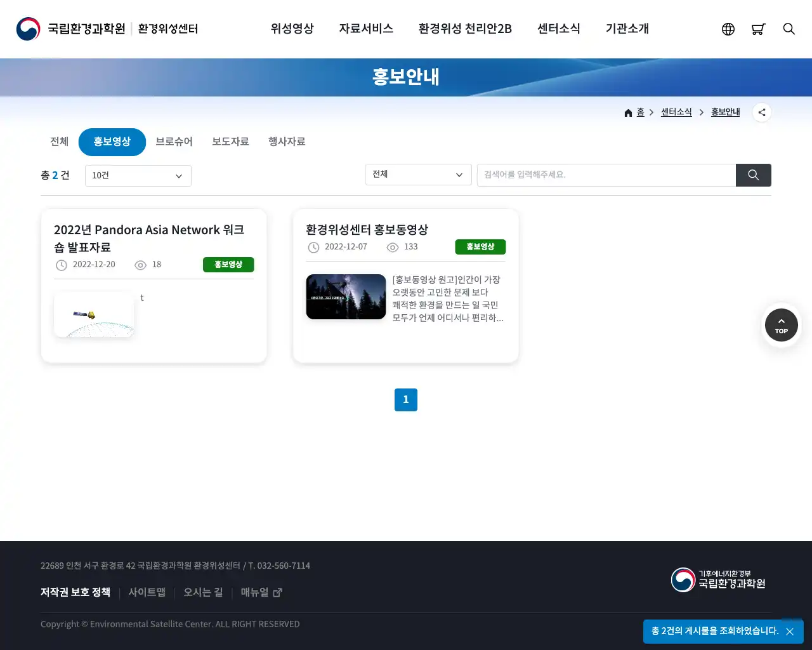Open the 위성영상 menu
Image resolution: width=812 pixels, height=650 pixels.
[x=292, y=29]
